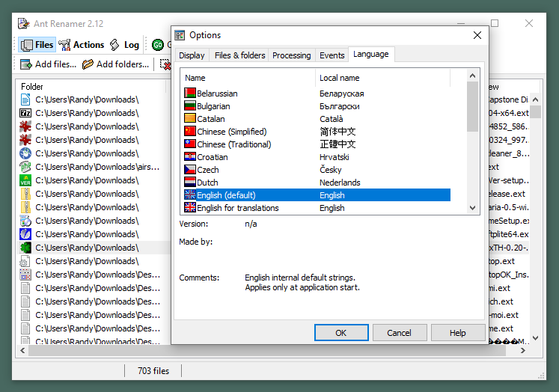
Task: Click the green splat icon in highlighted row
Action: [x=25, y=248]
